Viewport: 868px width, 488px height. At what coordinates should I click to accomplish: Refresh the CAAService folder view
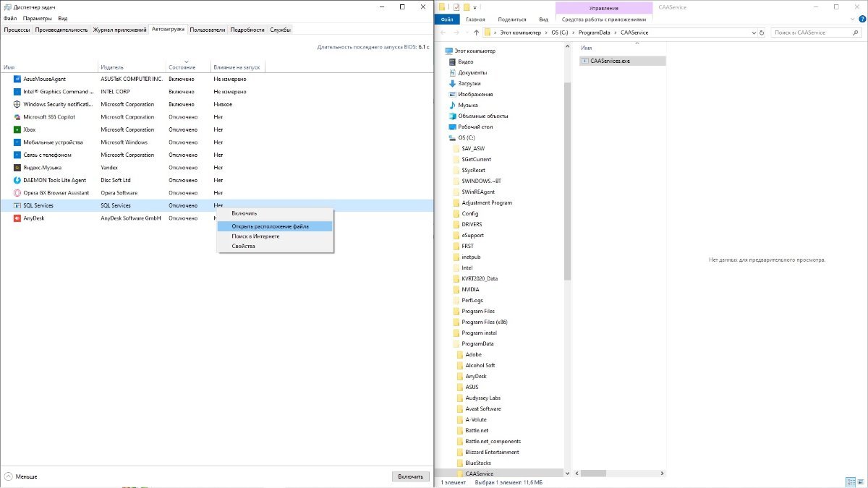pyautogui.click(x=762, y=33)
